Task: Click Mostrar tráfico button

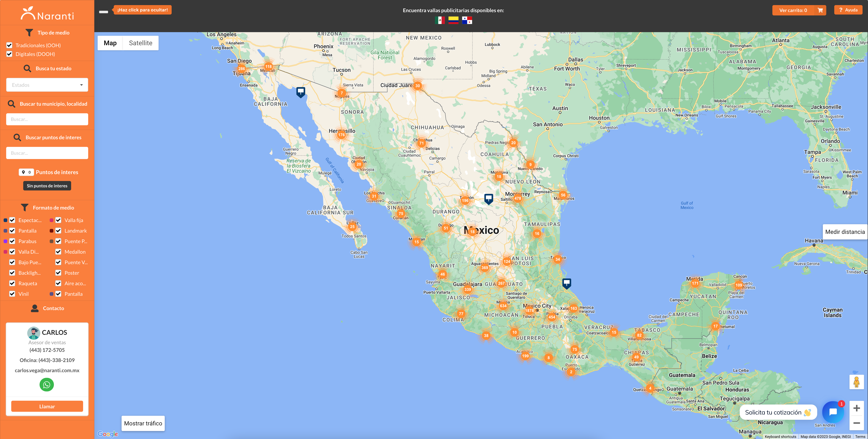Action: tap(143, 423)
